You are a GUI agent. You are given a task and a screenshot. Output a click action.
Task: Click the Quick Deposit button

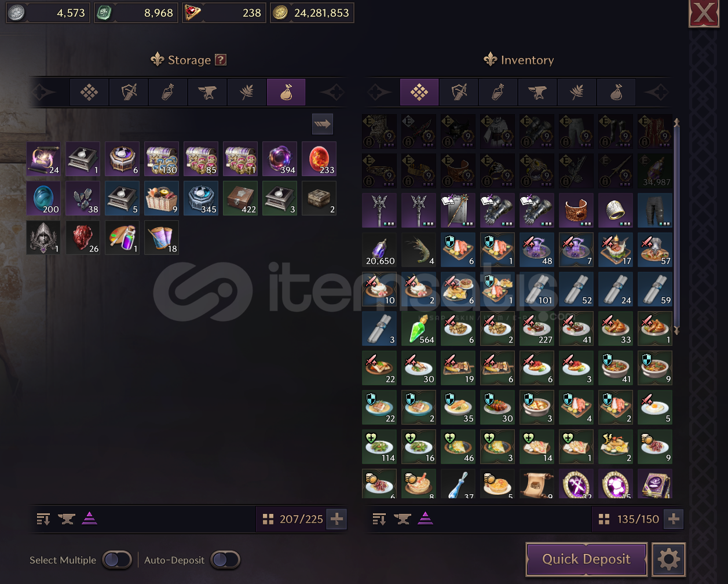[x=587, y=560]
